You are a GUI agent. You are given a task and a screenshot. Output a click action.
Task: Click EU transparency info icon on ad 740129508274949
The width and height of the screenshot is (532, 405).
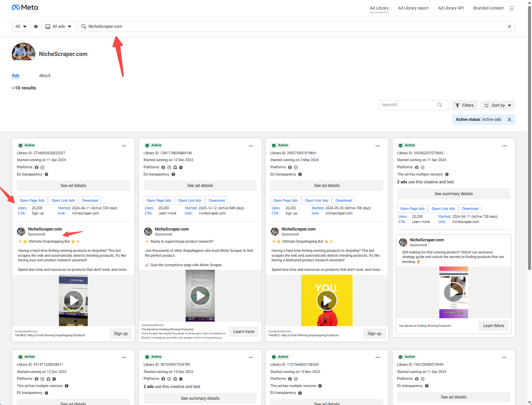[x=427, y=386]
